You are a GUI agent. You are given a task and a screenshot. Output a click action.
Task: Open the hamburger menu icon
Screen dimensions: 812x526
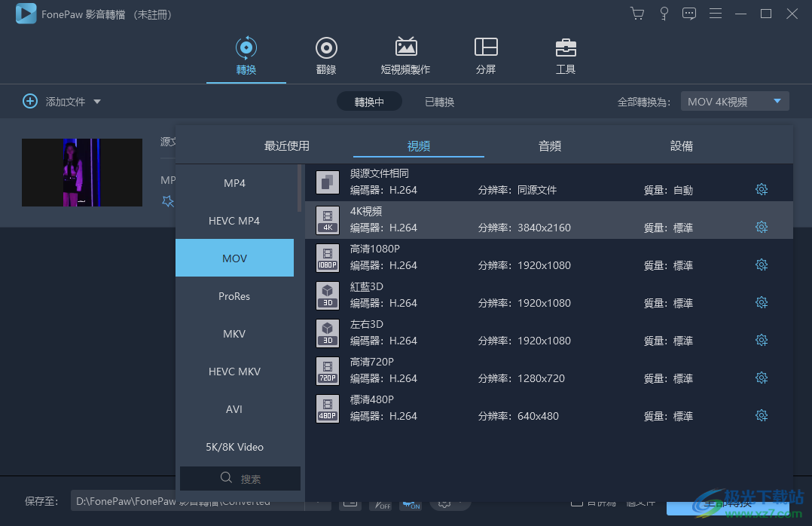[x=715, y=13]
